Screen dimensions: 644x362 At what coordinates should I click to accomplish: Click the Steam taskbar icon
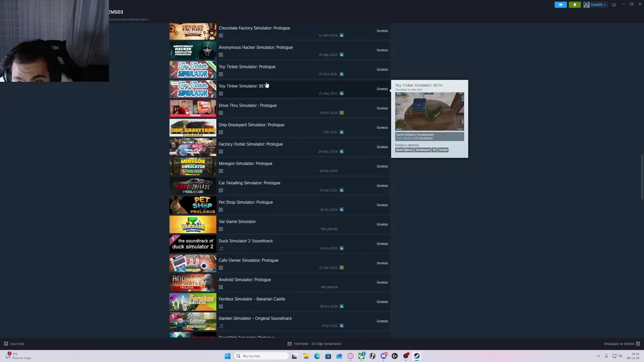tap(417, 356)
